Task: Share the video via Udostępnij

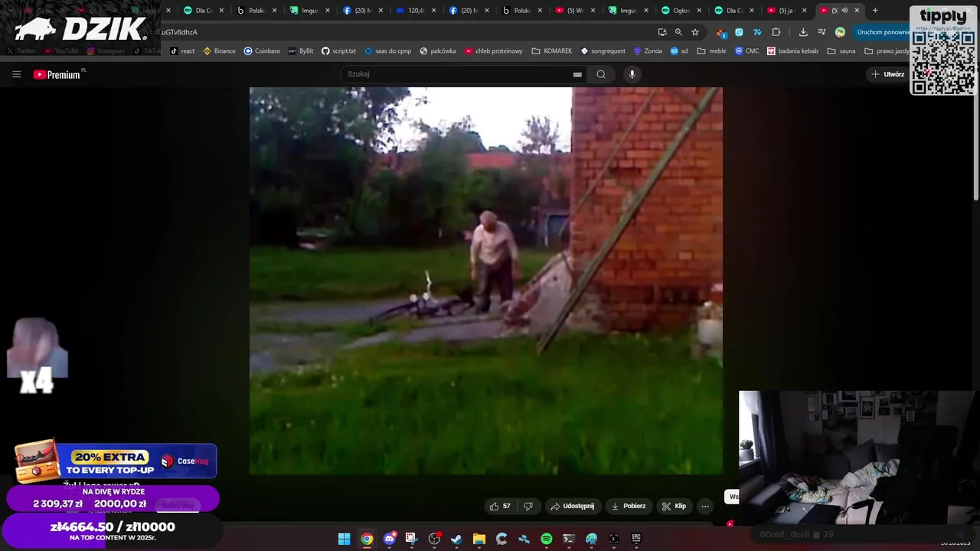Action: [x=572, y=506]
